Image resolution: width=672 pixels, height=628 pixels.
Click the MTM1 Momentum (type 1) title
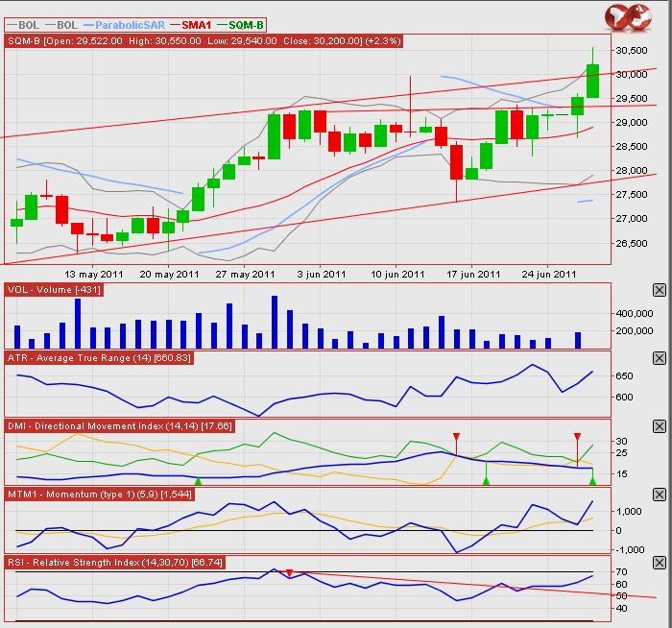point(100,495)
